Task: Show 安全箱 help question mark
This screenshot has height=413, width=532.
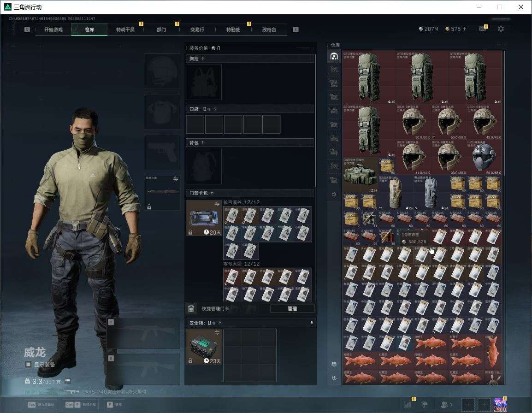Action: coord(220,323)
